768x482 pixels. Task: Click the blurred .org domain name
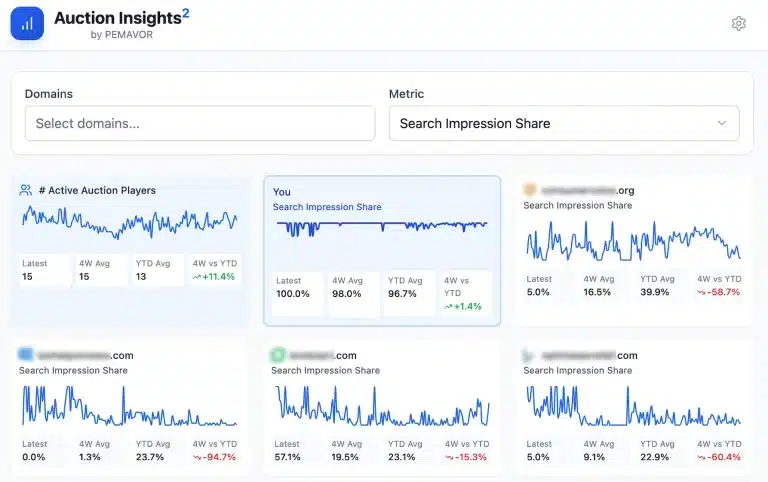(588, 190)
